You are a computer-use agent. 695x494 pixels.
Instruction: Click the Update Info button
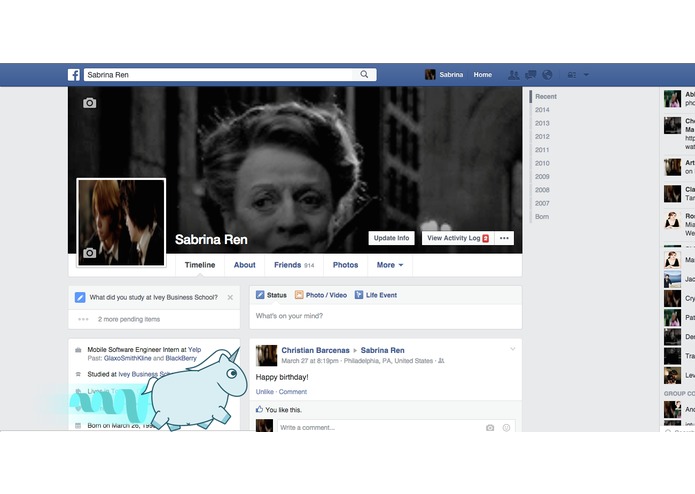click(391, 238)
